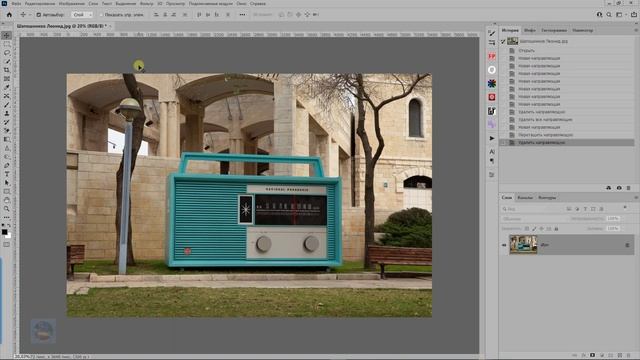
Task: Toggle Quick Mask mode in toolbar
Action: 7,244
